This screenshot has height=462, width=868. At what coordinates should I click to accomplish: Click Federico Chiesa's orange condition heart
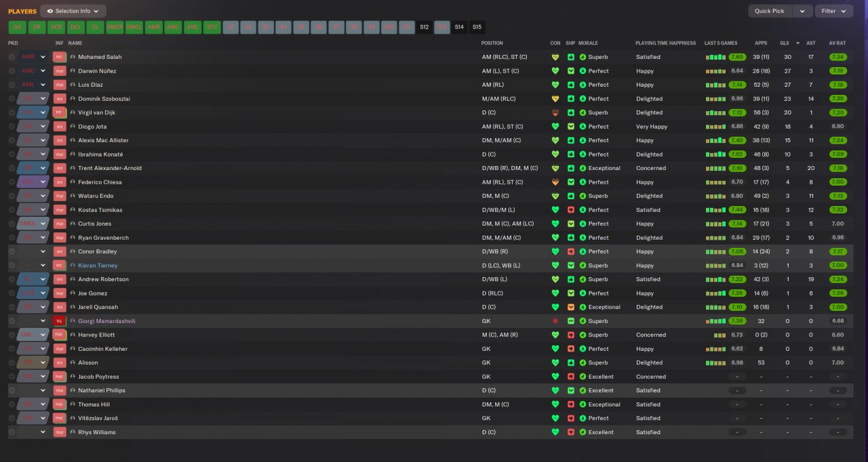pos(555,182)
